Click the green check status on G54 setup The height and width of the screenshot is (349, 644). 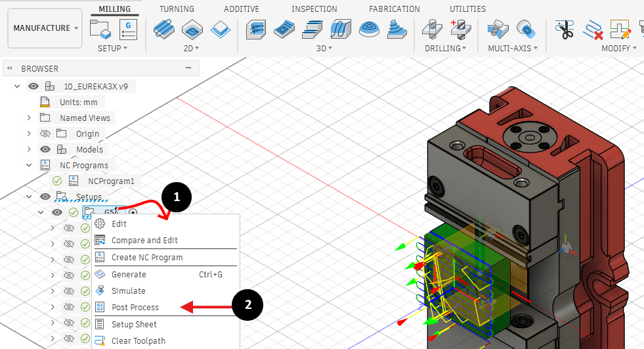pos(74,212)
